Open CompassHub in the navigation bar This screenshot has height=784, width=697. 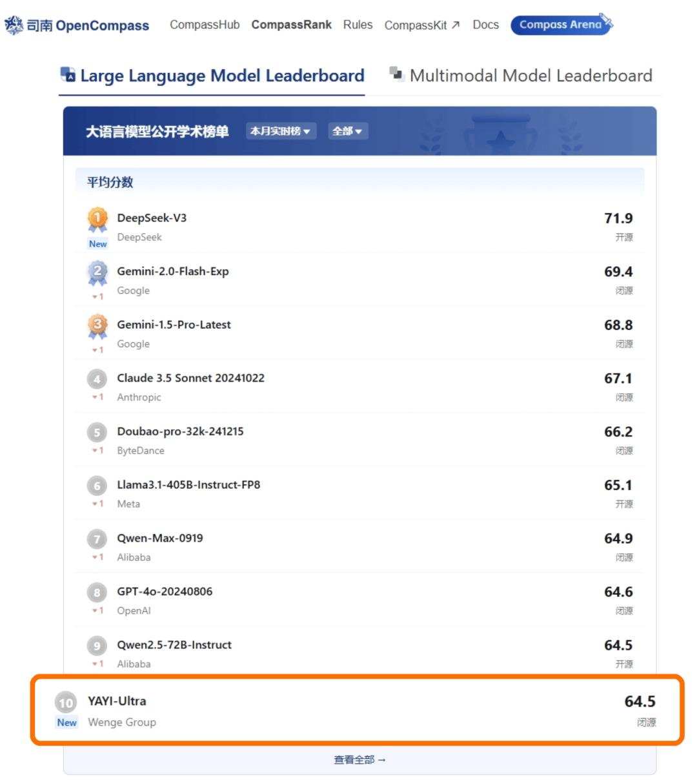pyautogui.click(x=205, y=25)
